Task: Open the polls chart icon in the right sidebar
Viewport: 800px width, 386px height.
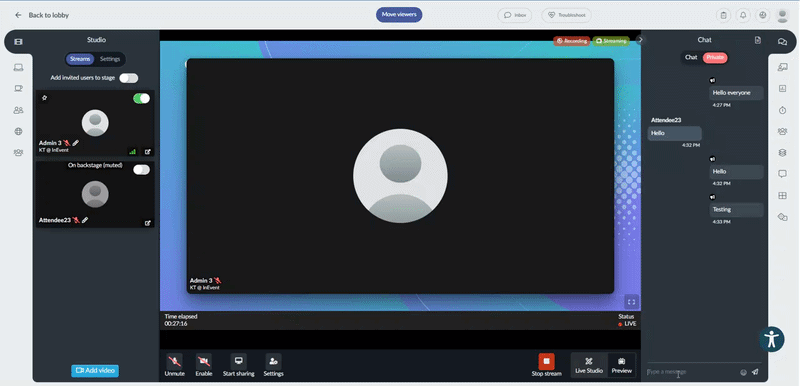Action: point(782,89)
